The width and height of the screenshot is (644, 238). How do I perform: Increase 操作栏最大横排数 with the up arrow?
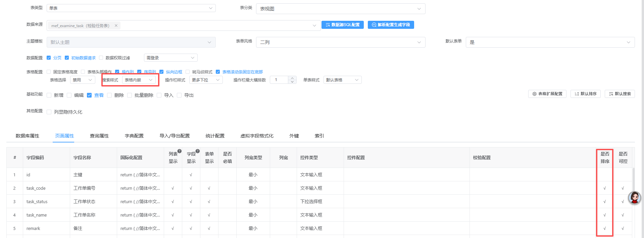click(x=292, y=78)
